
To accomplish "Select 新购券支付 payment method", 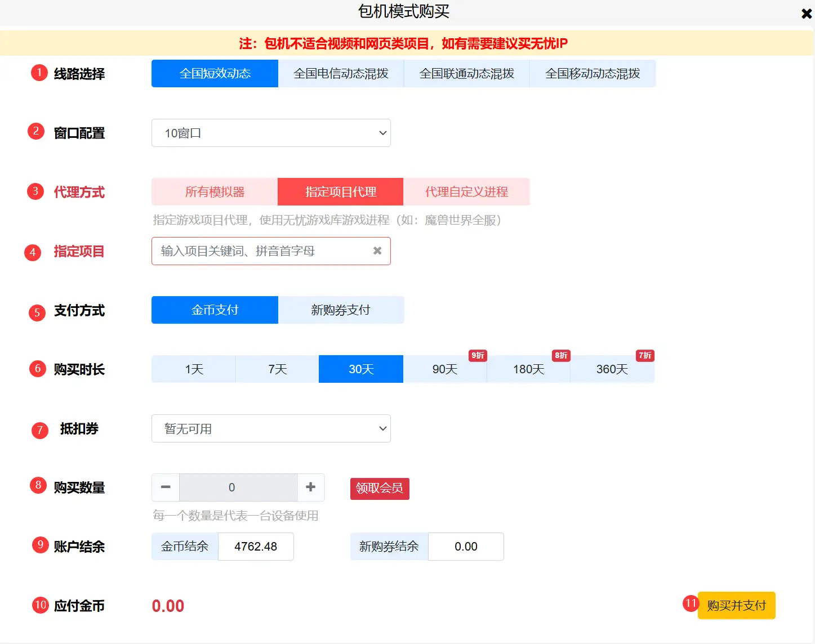I will (x=341, y=310).
